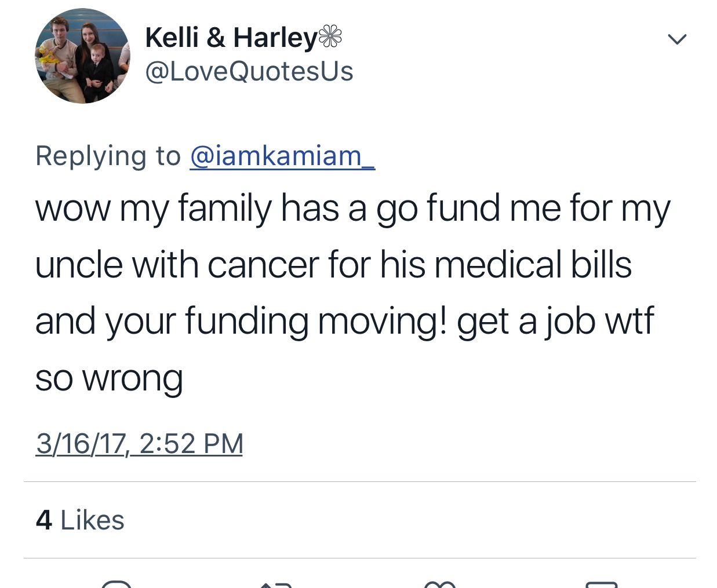
Task: View who liked via 4 Likes
Action: click(x=80, y=520)
